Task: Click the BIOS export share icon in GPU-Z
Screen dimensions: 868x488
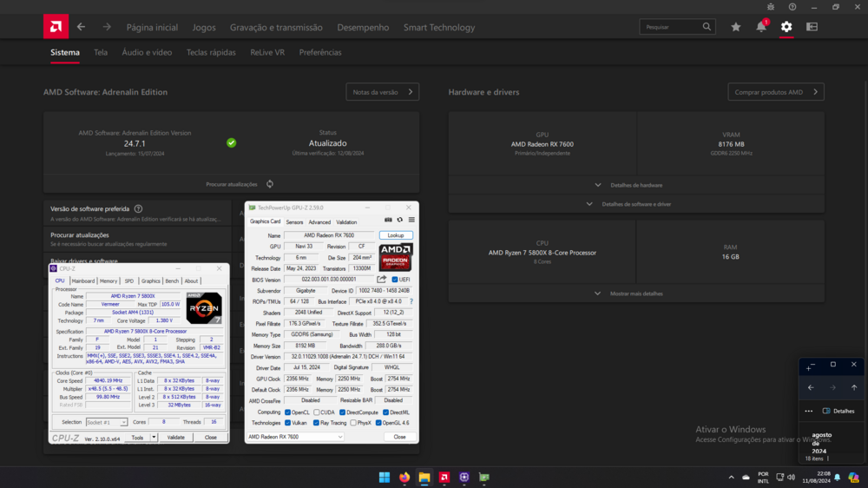Action: point(381,280)
